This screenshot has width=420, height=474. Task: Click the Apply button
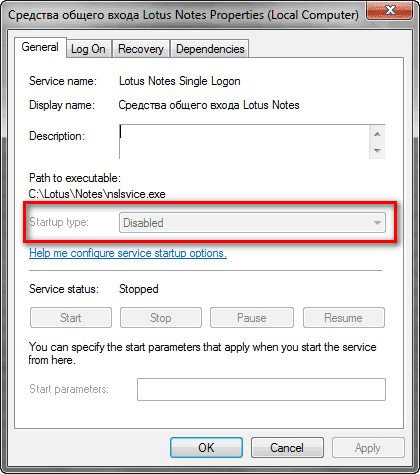pos(368,448)
